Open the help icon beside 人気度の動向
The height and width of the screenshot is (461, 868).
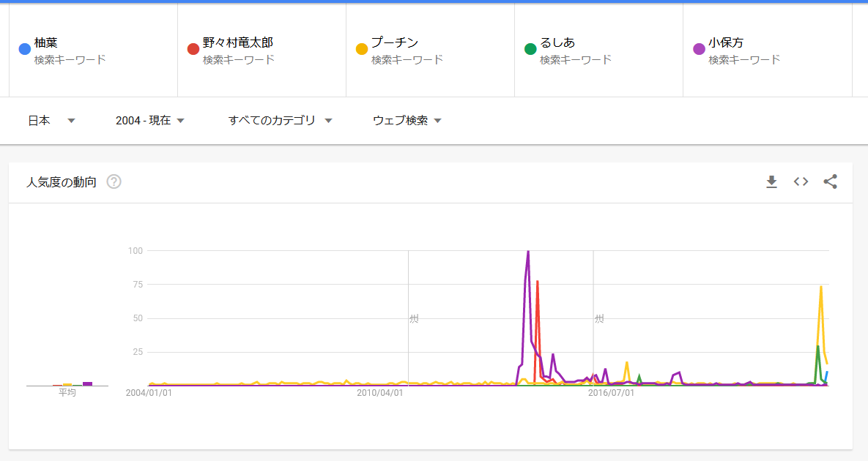(x=114, y=182)
